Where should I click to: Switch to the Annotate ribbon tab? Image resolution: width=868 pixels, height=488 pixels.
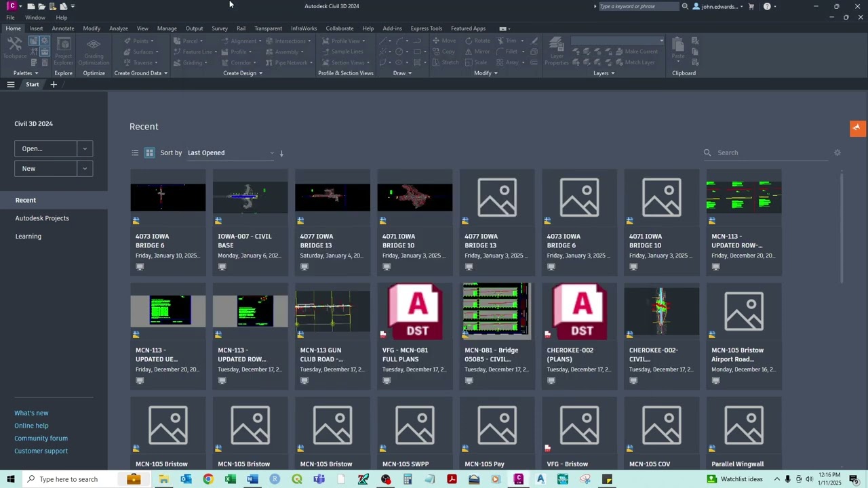63,28
